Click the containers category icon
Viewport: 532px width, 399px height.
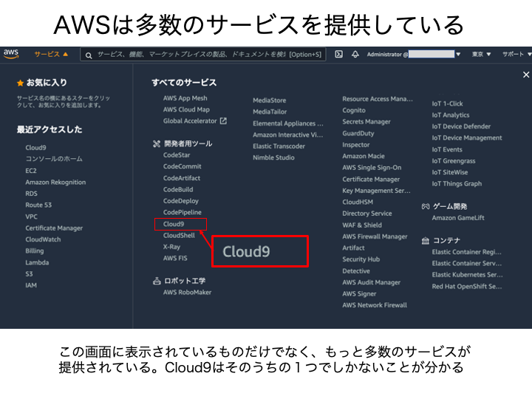[x=426, y=241]
